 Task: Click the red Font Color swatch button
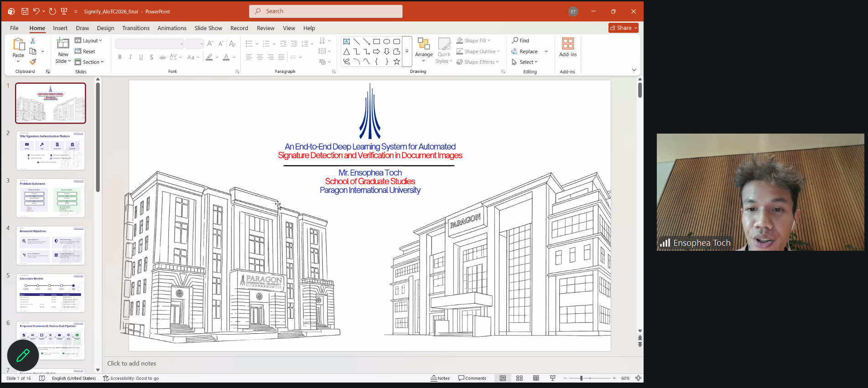tap(226, 57)
